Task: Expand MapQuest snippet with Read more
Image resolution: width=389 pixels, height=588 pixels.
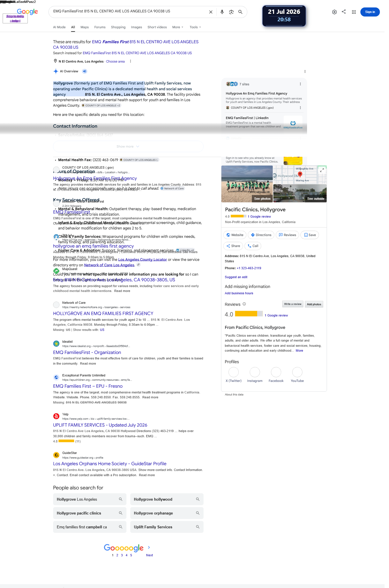Action: [122, 291]
